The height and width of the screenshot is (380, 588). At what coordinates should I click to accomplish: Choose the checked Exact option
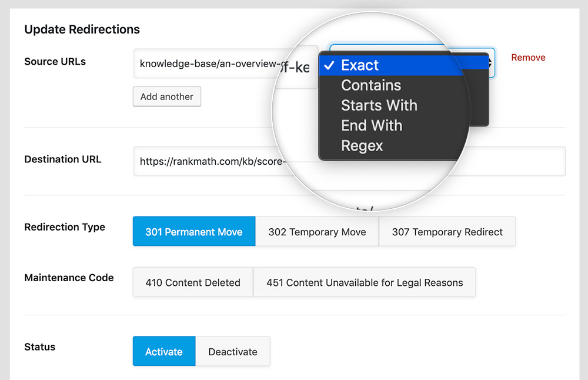click(x=360, y=65)
